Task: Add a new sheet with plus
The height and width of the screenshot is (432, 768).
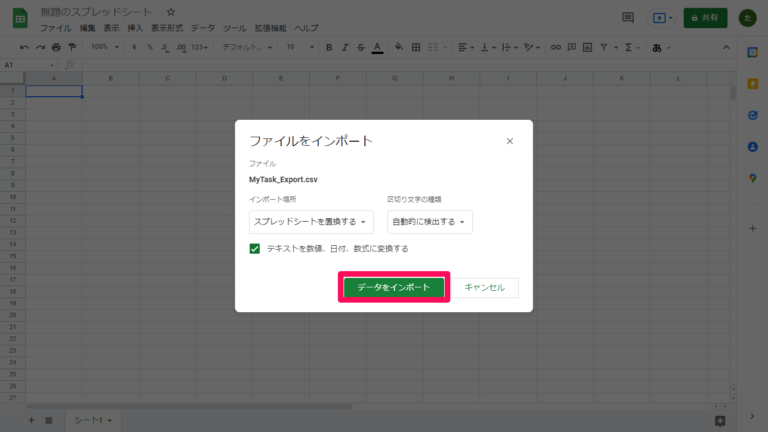Action: point(31,420)
